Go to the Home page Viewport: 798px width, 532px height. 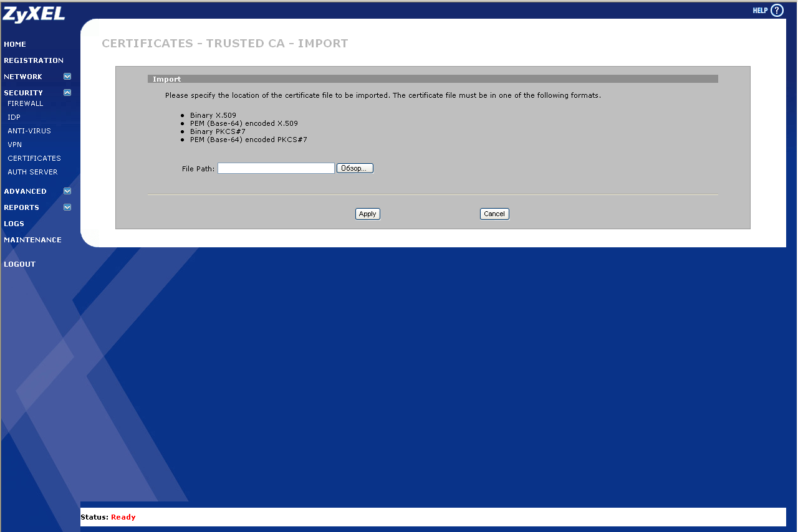tap(15, 44)
